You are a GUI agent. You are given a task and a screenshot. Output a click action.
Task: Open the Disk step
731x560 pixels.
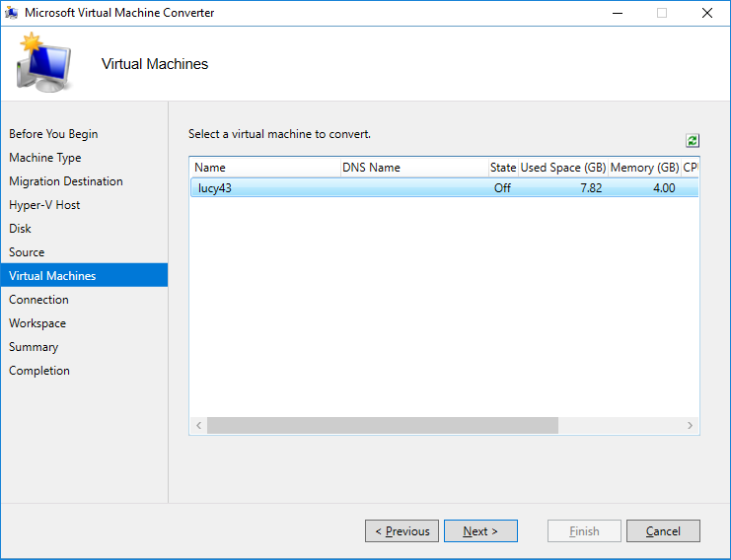pos(20,229)
